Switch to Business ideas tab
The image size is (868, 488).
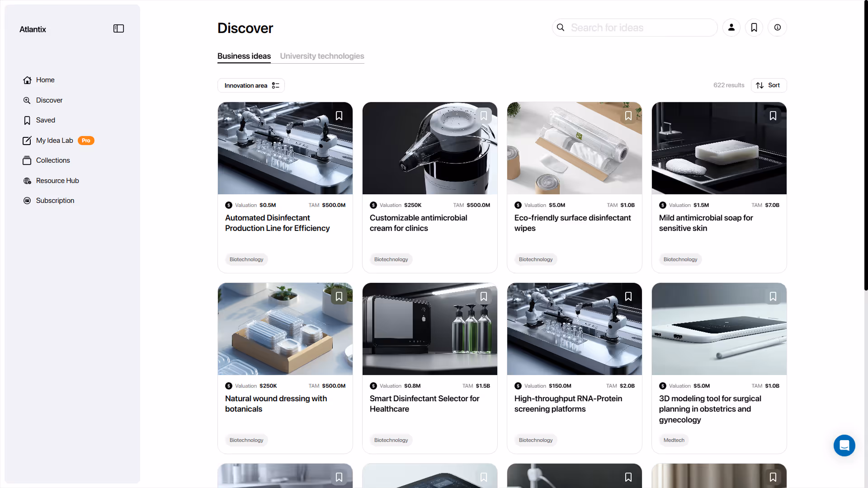(244, 56)
